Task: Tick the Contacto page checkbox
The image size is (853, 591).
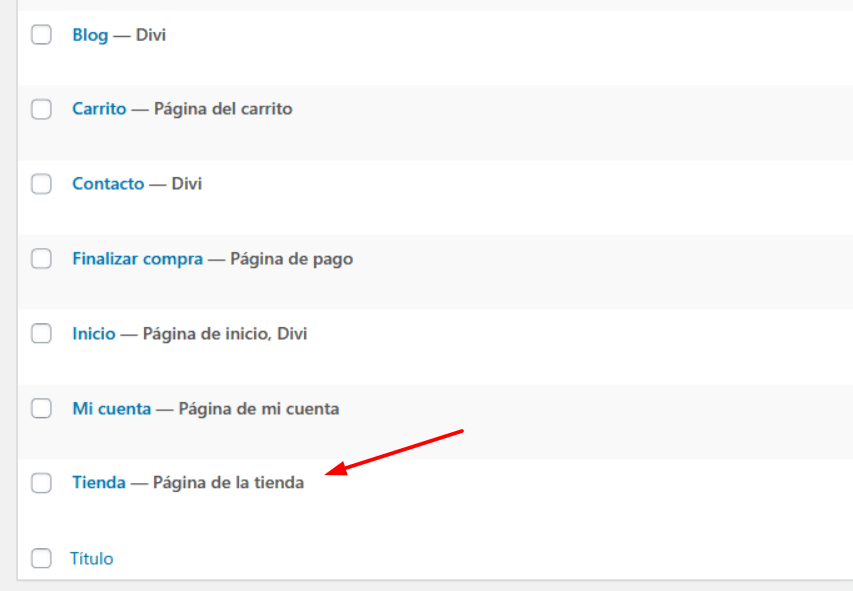Action: point(41,184)
